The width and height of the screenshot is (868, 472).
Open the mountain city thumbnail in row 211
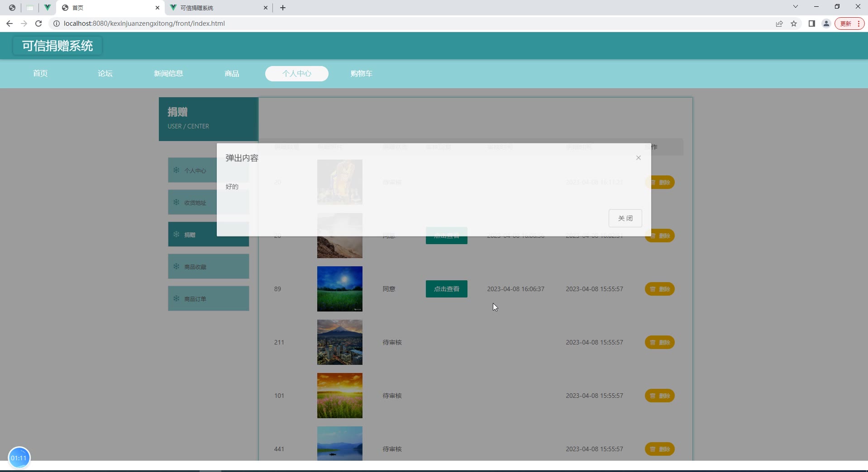[340, 342]
